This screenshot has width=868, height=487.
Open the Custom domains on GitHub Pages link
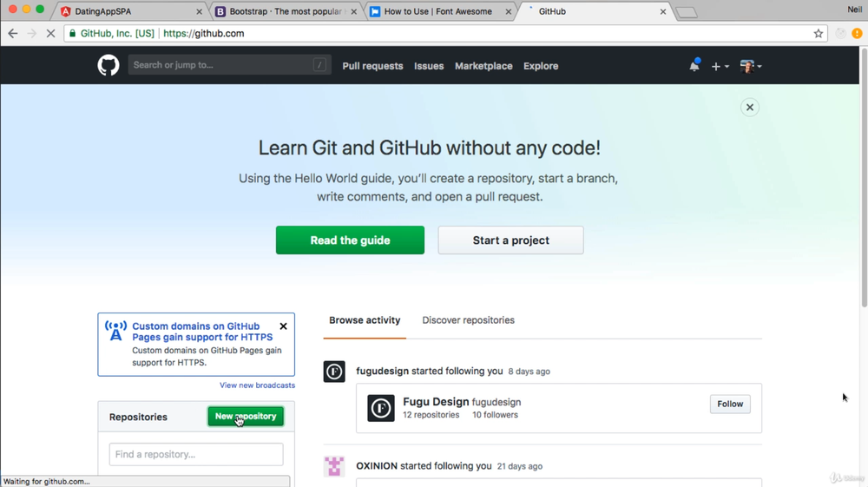[202, 332]
